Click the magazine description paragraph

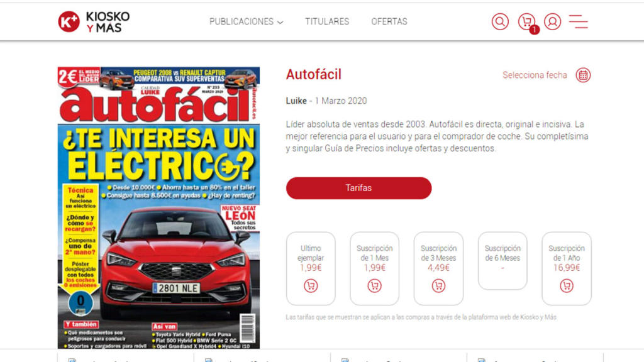(x=437, y=136)
